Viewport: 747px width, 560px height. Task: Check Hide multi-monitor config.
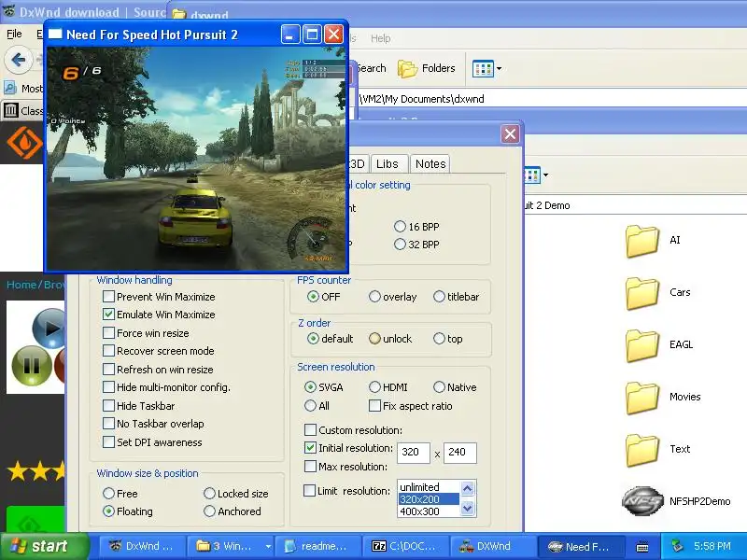(x=108, y=387)
